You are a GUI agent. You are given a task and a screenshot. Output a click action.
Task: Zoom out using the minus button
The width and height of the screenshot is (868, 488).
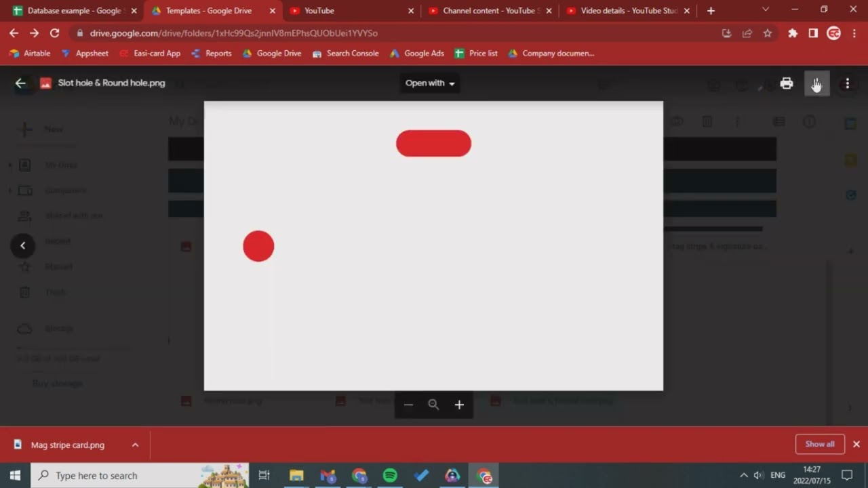(x=408, y=405)
